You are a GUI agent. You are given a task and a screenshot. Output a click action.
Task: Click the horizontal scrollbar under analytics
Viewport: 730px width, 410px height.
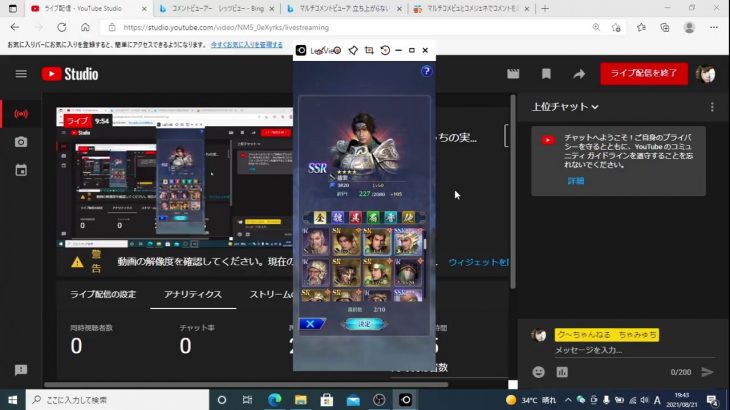pos(246,384)
